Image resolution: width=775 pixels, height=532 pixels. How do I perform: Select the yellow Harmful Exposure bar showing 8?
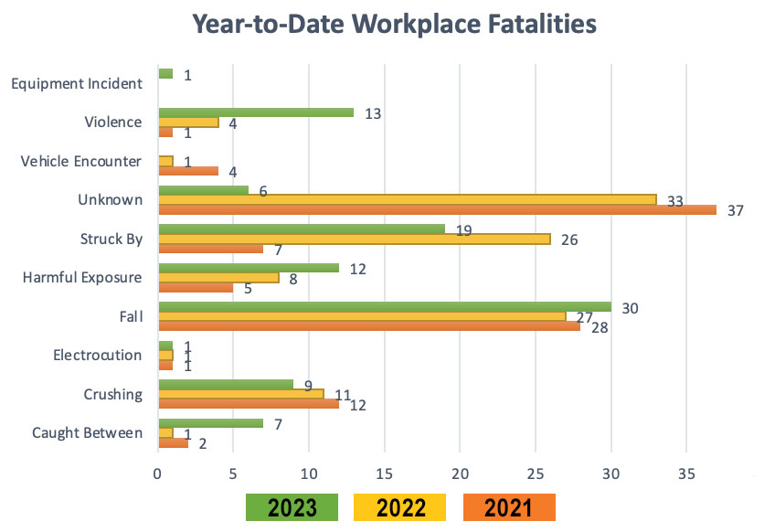coord(219,278)
